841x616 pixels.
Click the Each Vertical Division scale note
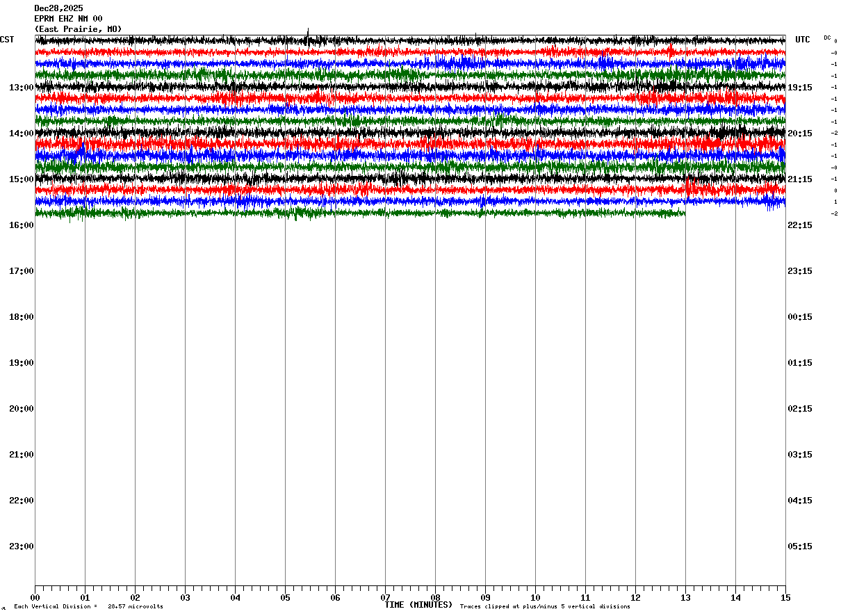point(56,607)
